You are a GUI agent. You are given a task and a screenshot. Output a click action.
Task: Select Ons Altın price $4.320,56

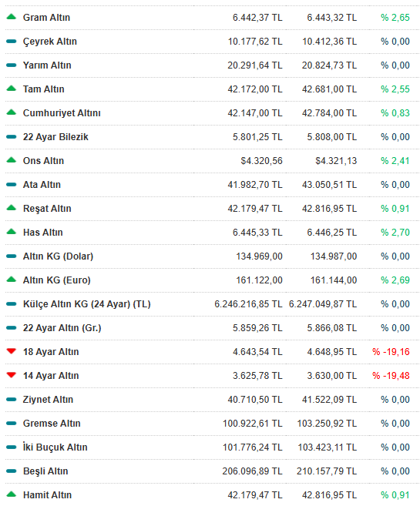[261, 161]
